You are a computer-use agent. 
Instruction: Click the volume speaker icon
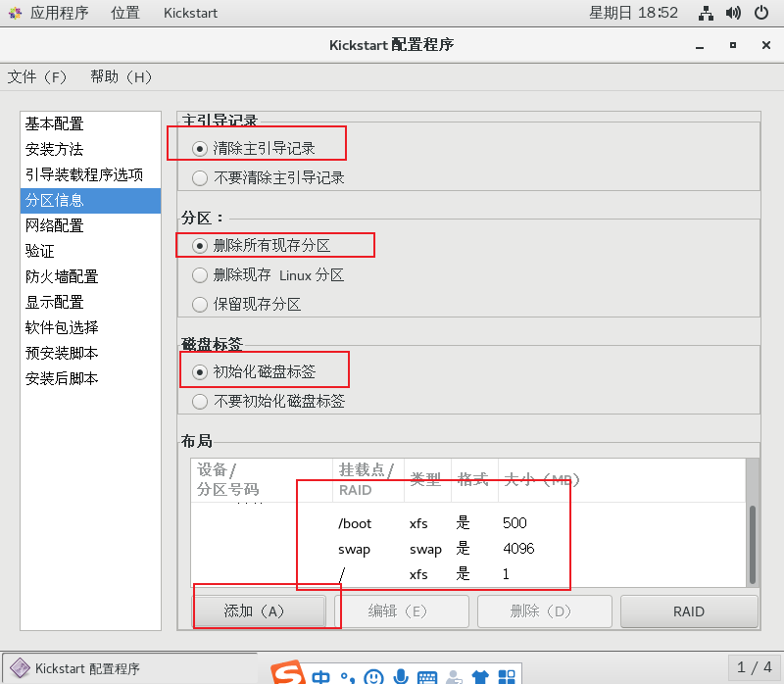tap(733, 13)
